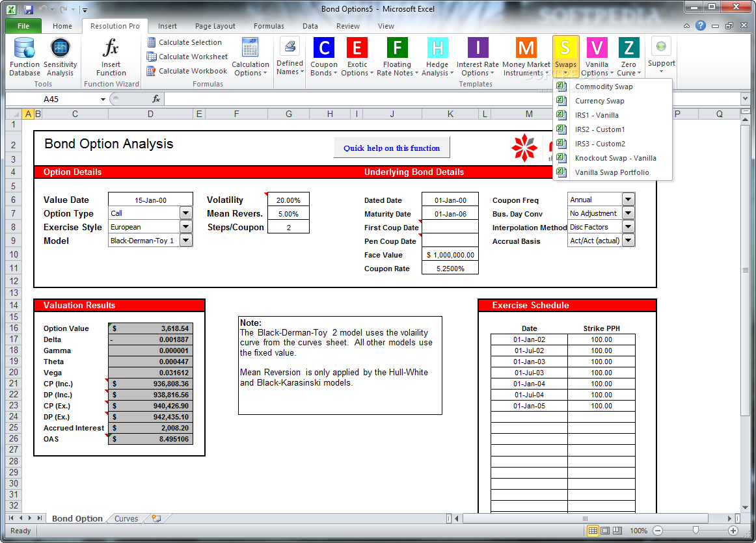Switch to Page Layout view in status bar
This screenshot has width=756, height=543.
tap(605, 531)
